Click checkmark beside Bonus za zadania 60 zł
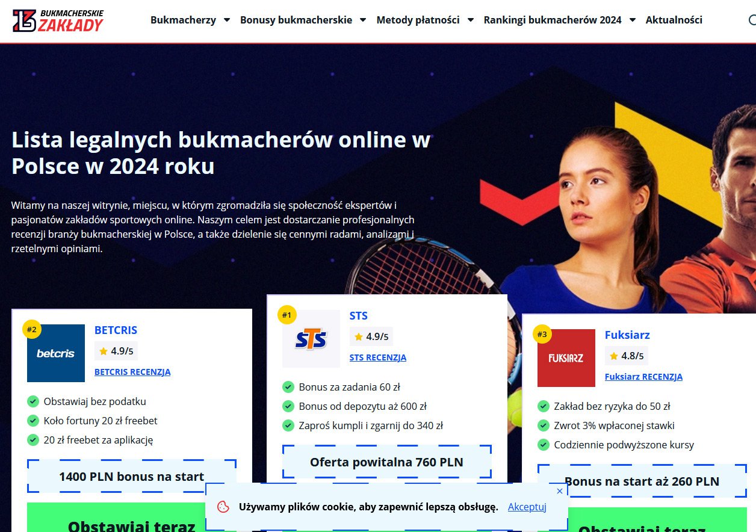The image size is (756, 532). click(288, 387)
